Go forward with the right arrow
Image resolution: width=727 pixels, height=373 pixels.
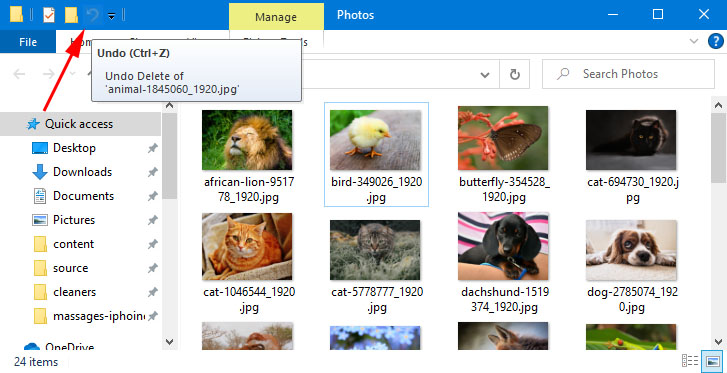48,74
